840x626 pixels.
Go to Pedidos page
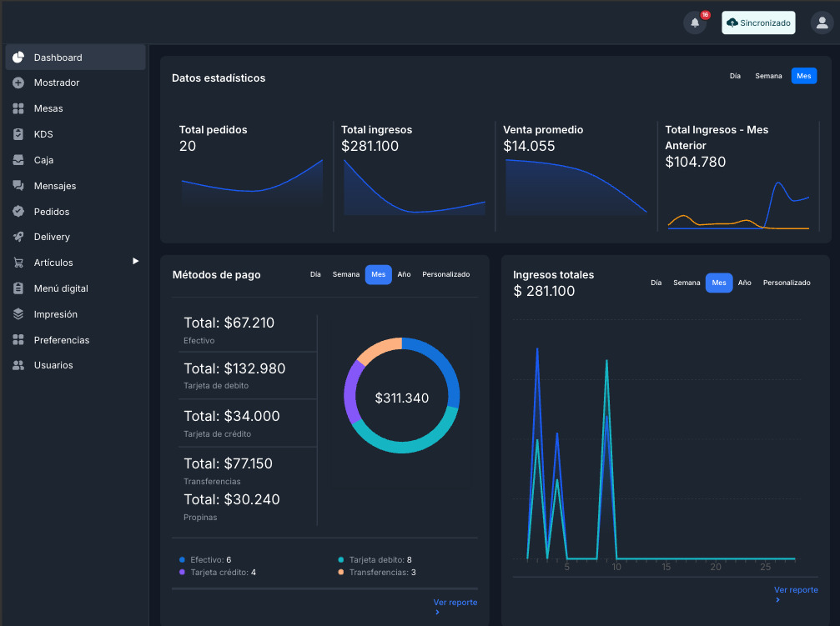point(76,211)
